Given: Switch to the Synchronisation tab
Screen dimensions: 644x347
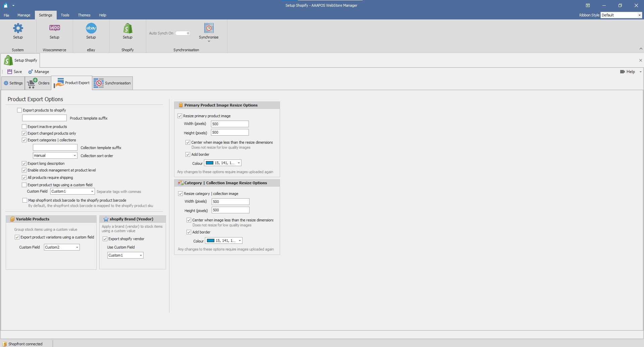Looking at the screenshot, I should (112, 83).
